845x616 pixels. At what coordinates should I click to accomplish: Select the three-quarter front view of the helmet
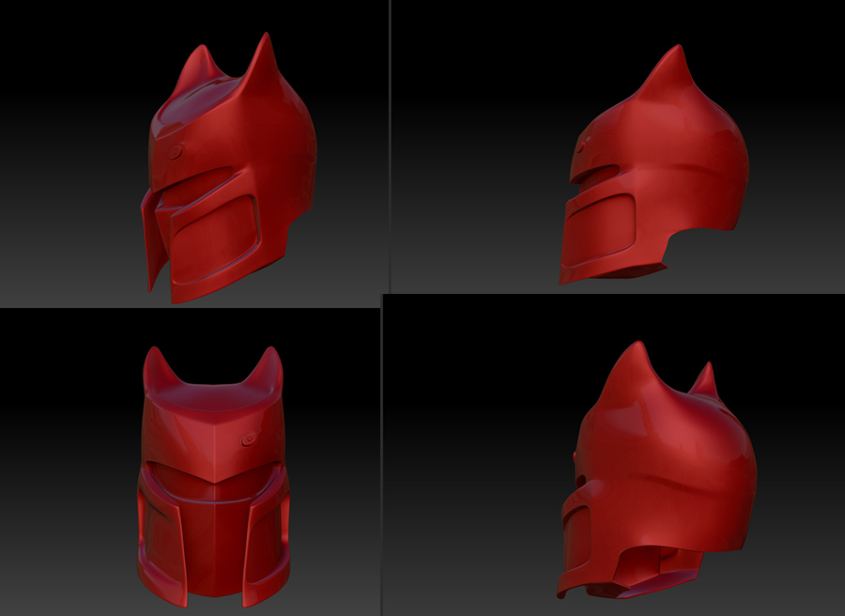pyautogui.click(x=229, y=167)
